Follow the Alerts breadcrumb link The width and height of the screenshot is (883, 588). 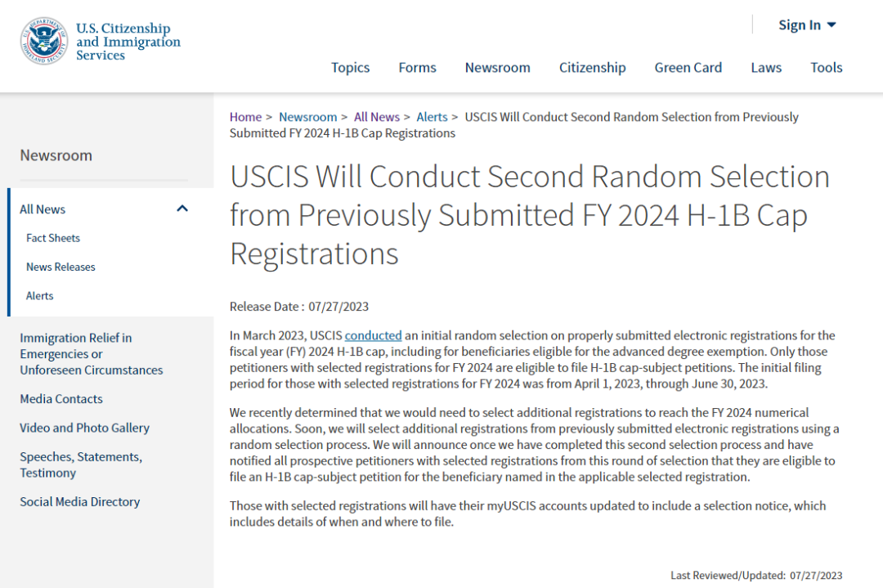pos(432,117)
